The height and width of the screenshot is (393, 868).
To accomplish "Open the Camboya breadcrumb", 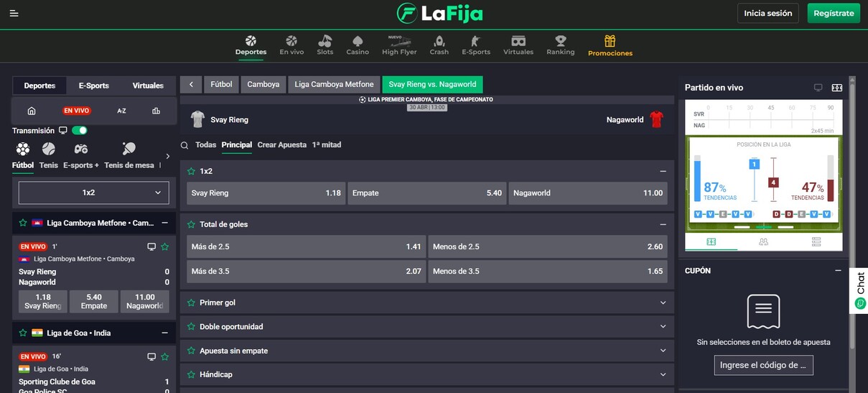I will point(263,84).
